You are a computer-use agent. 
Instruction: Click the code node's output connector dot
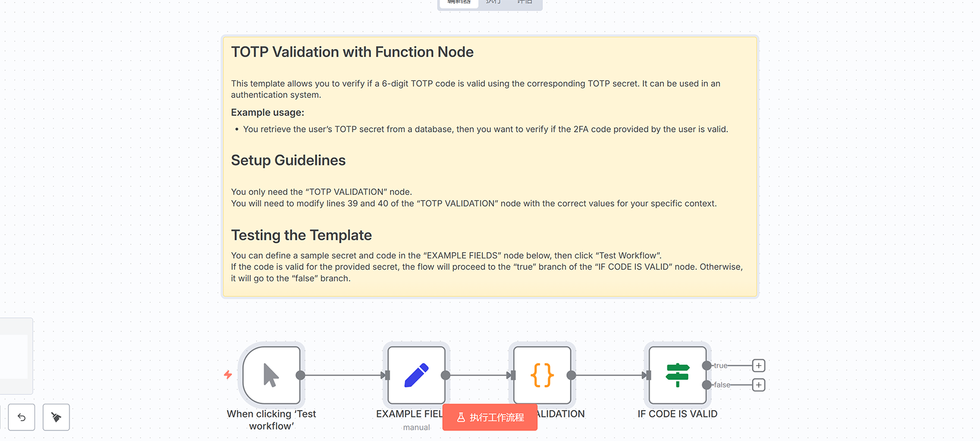coord(571,375)
